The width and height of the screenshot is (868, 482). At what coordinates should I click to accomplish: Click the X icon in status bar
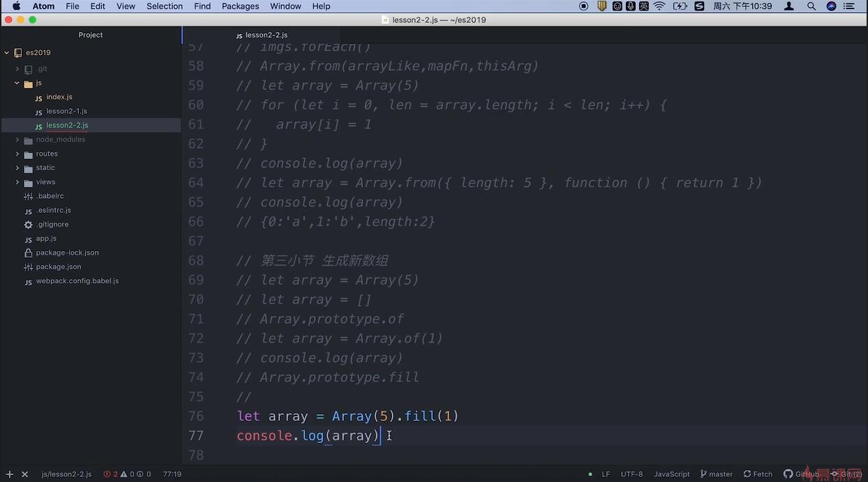tap(24, 474)
